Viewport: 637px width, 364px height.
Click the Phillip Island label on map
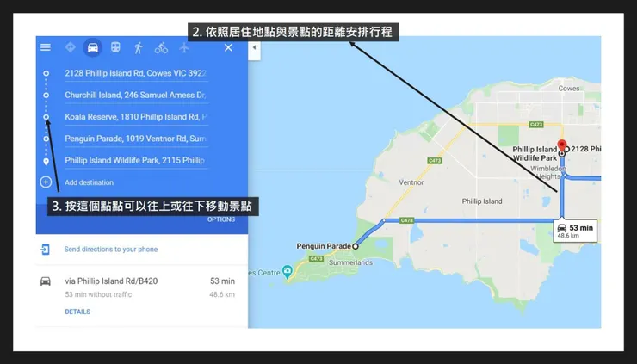(482, 201)
